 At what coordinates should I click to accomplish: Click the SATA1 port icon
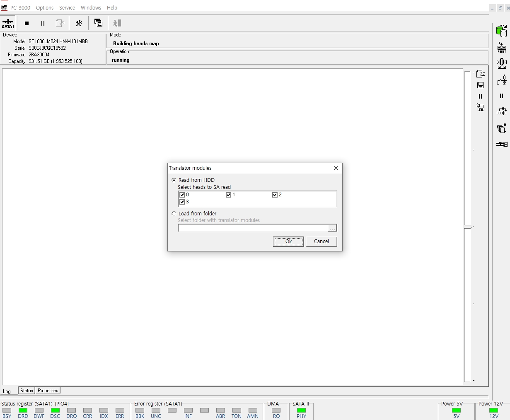(x=8, y=24)
